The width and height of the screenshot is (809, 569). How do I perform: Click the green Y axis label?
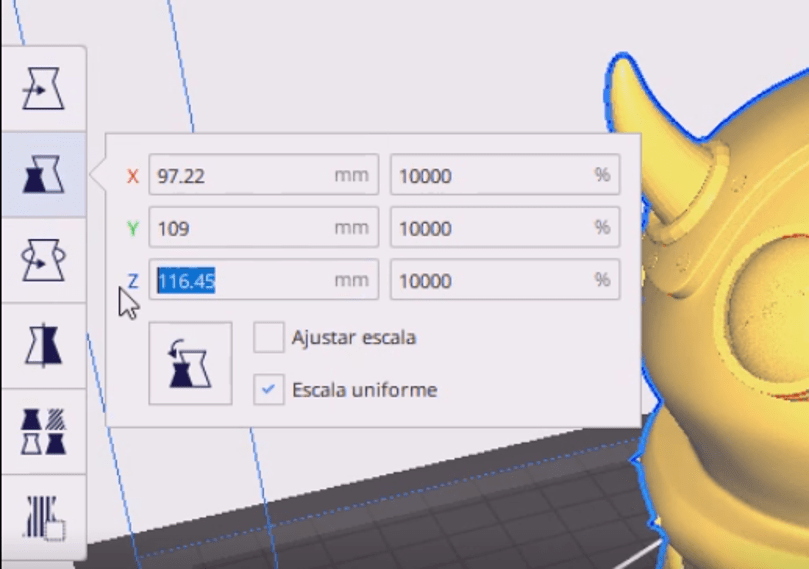point(133,228)
